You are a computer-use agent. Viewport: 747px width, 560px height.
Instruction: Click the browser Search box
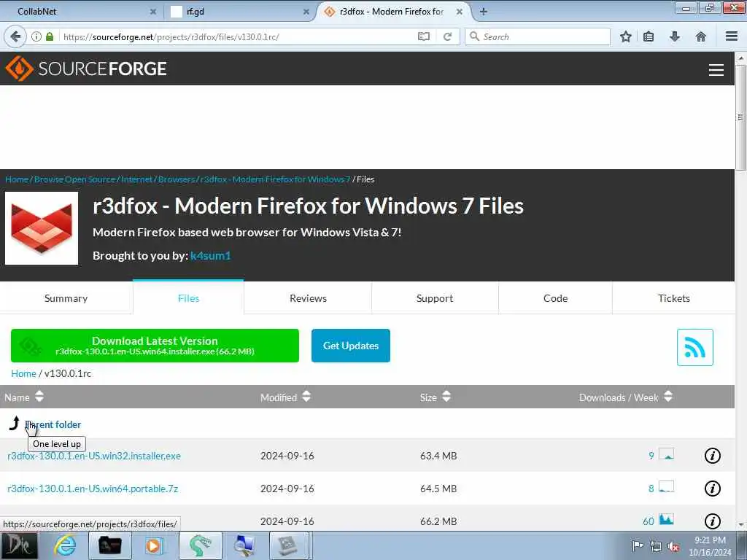point(538,36)
